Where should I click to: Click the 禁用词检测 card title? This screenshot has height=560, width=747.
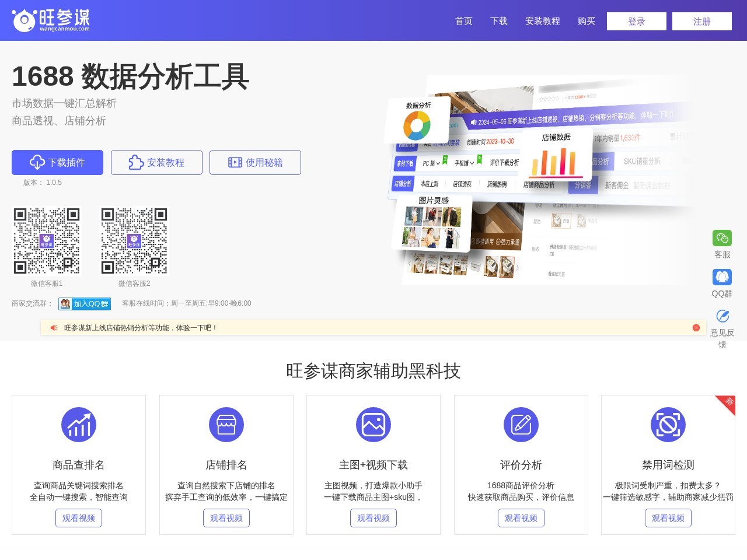click(x=668, y=465)
